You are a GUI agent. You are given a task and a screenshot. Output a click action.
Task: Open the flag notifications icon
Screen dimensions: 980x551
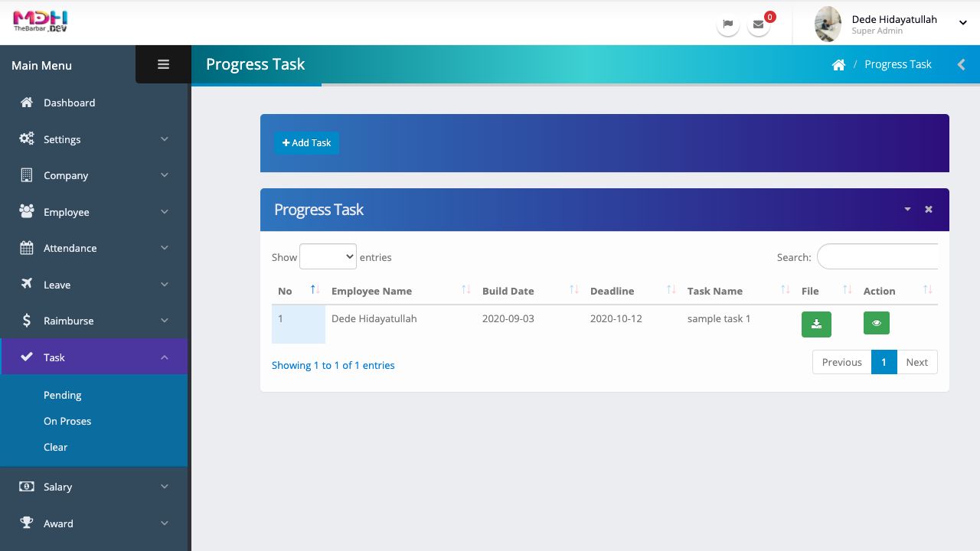tap(728, 24)
